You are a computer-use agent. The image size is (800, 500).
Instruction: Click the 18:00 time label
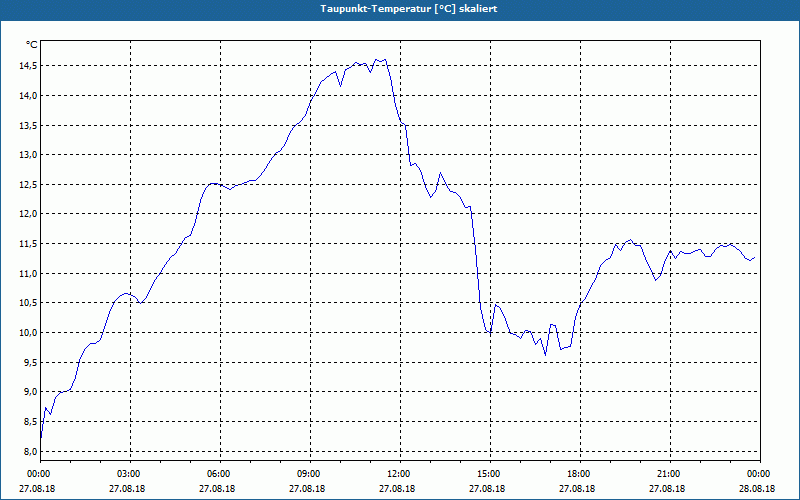[580, 474]
